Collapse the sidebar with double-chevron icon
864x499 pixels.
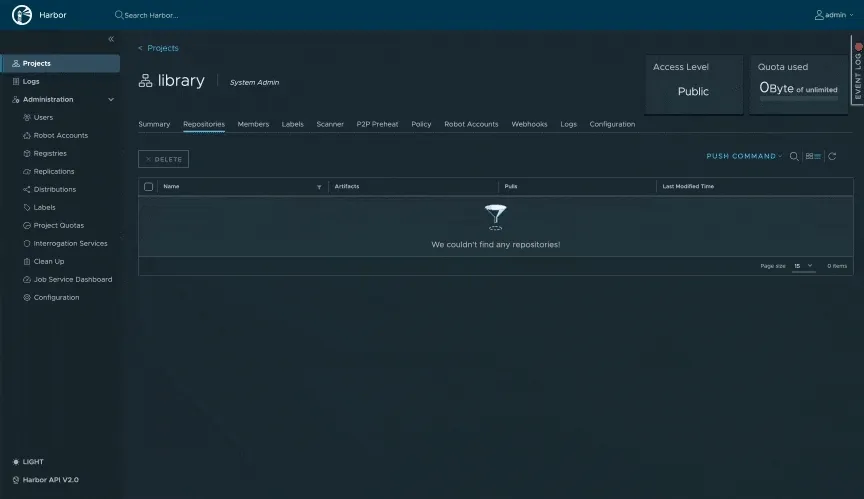pyautogui.click(x=111, y=39)
